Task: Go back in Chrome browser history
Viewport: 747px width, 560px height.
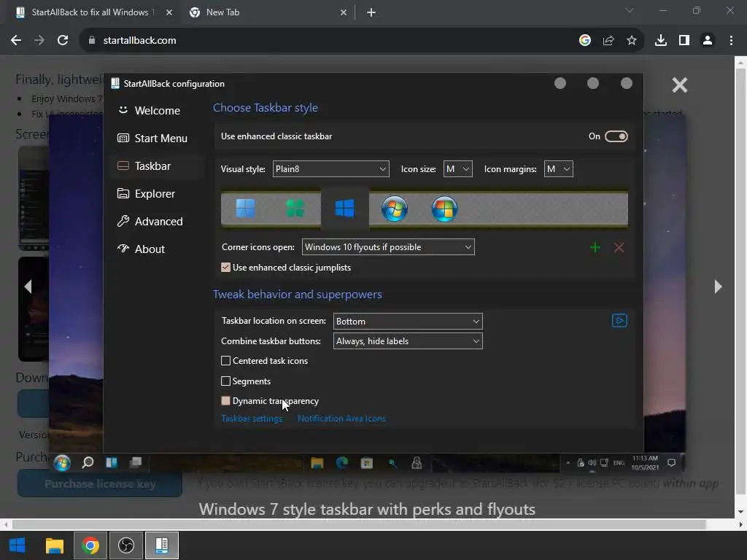Action: pos(16,41)
